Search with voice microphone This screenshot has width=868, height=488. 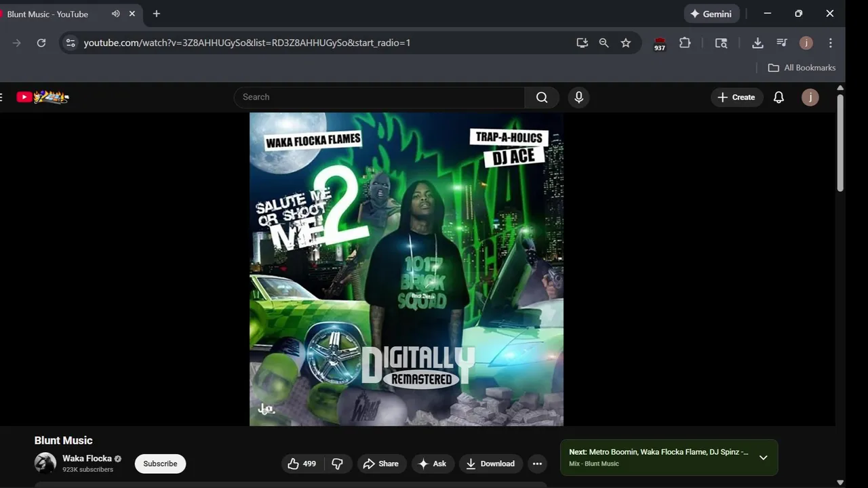[x=578, y=97]
